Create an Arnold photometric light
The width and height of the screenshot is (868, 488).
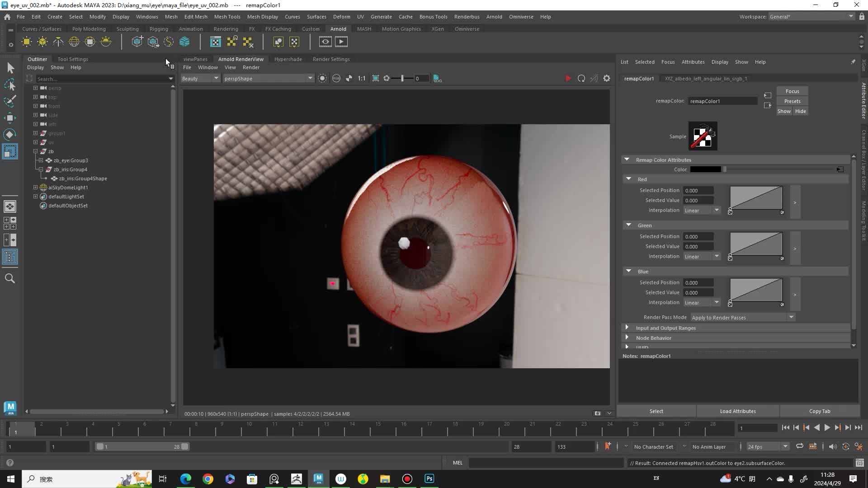(x=58, y=42)
